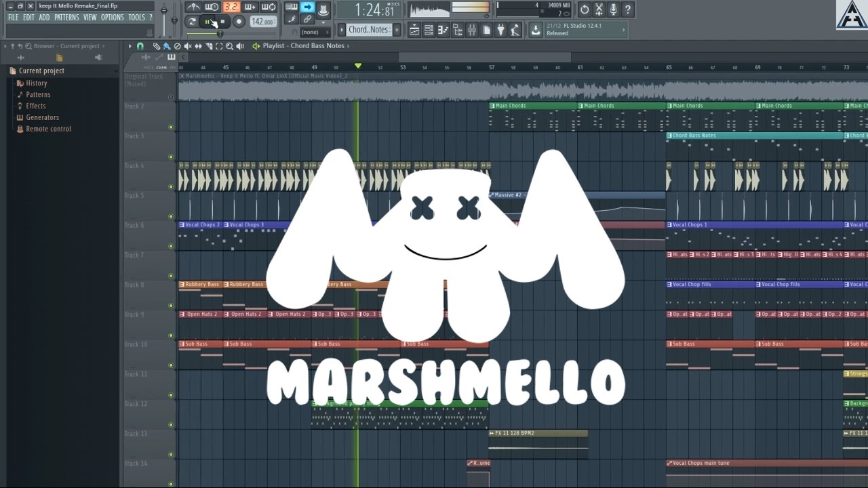Click the one-click audio recording microphone
The image size is (868, 488).
point(613,9)
